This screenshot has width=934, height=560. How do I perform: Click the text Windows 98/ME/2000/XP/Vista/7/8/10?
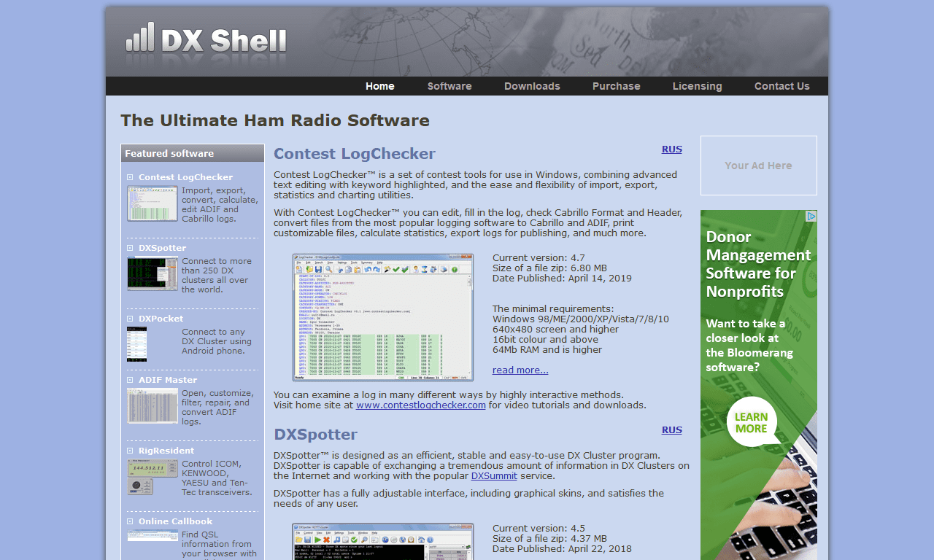point(581,319)
